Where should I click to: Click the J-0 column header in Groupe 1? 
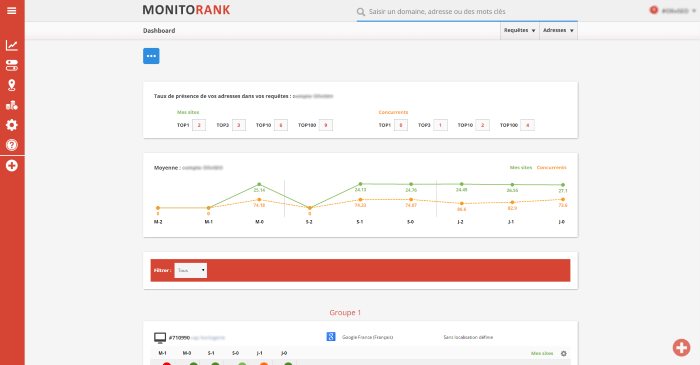coord(284,353)
